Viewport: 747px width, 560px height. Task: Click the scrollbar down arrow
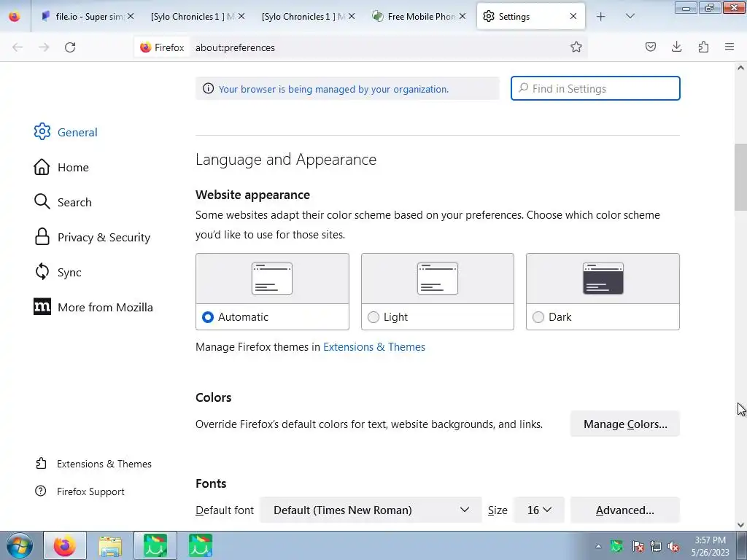click(740, 525)
